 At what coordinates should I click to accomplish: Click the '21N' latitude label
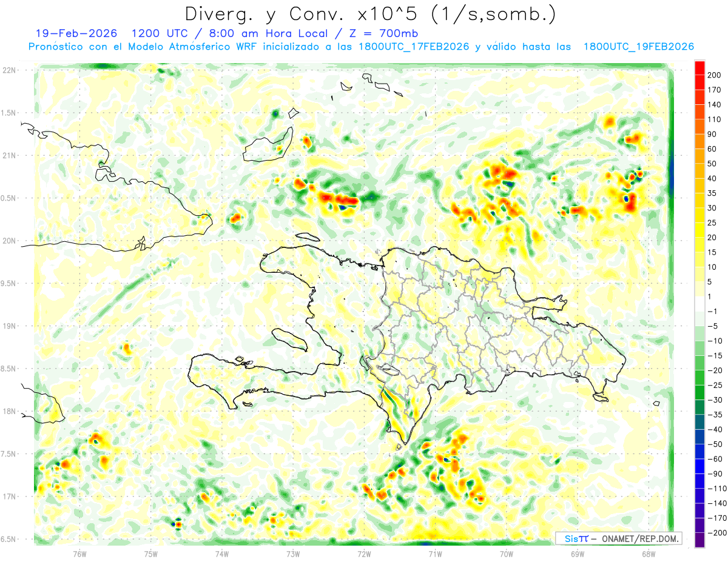tap(9, 155)
